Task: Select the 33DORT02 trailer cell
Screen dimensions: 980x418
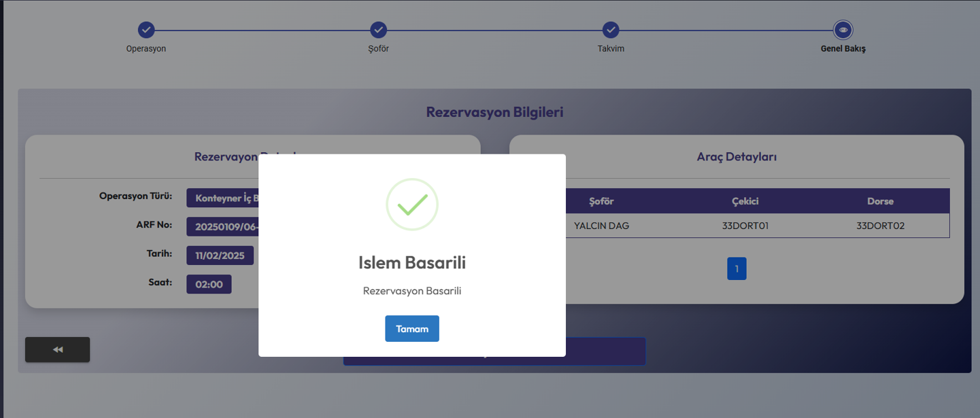Action: (x=880, y=226)
